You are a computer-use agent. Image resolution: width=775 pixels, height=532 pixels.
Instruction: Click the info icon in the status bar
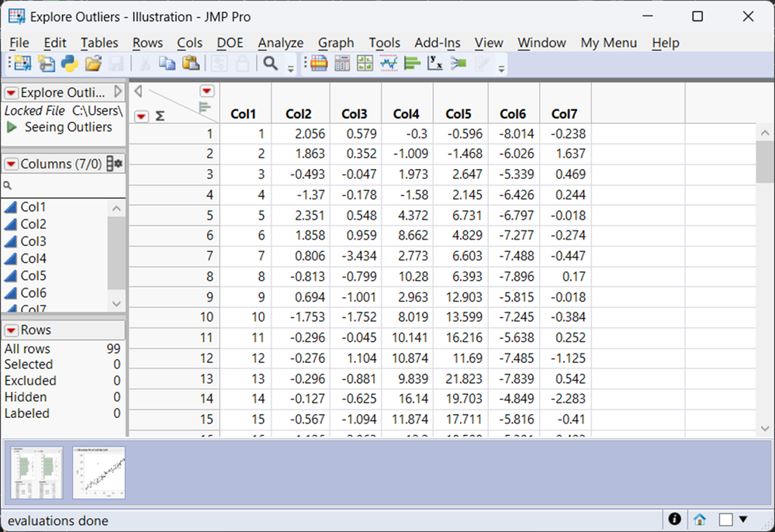click(675, 520)
